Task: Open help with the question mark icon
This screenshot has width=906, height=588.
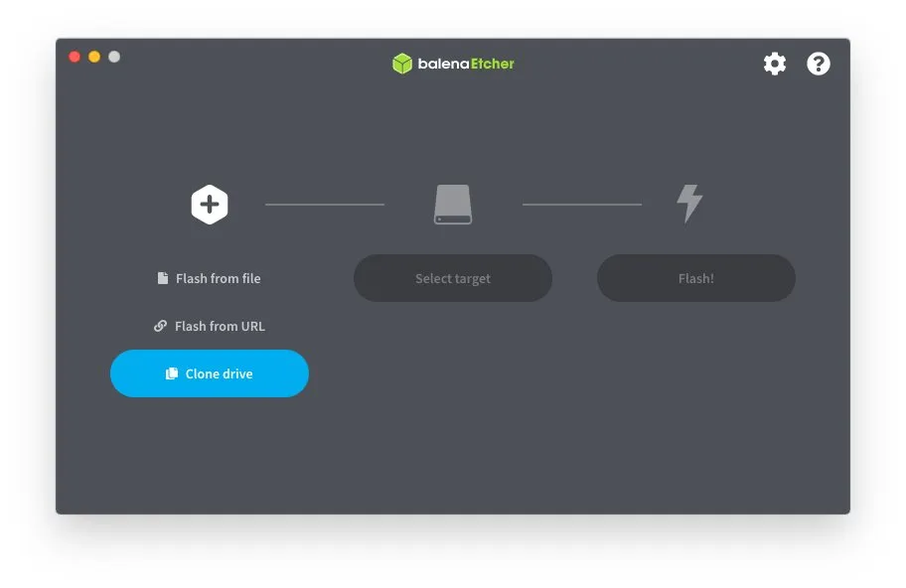Action: pyautogui.click(x=819, y=64)
